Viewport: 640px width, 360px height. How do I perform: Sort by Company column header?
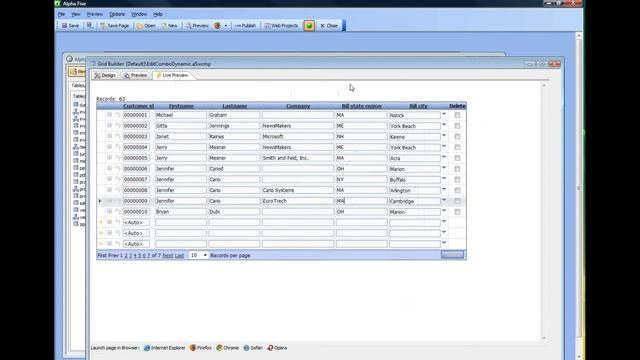[298, 106]
